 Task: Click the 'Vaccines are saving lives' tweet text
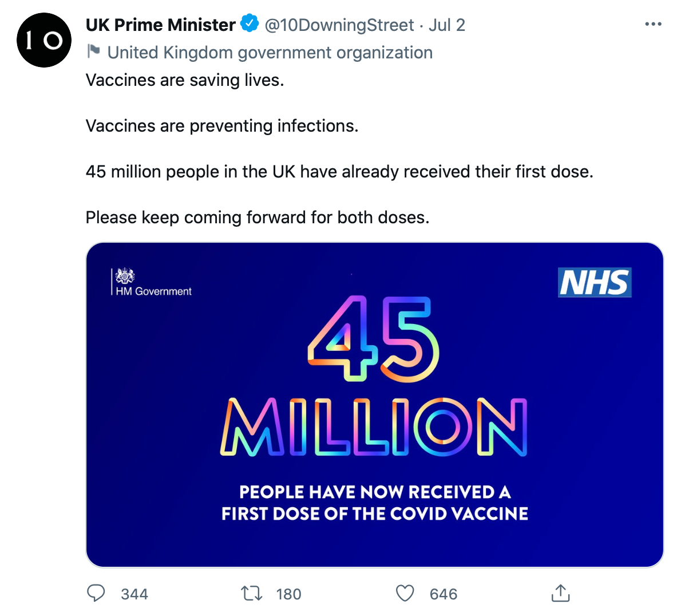(184, 80)
